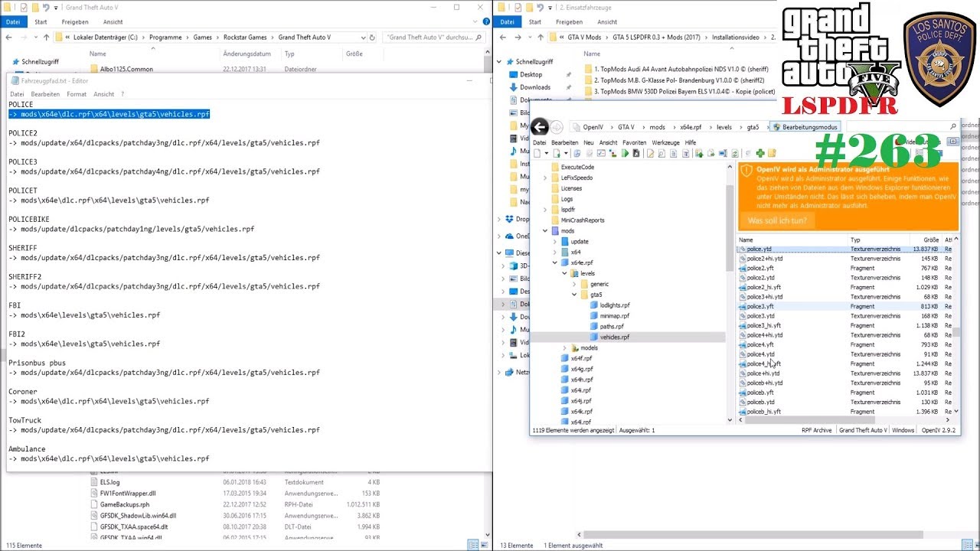Click the yellow new folder icon in OpenIV toolbar
The height and width of the screenshot is (551, 980).
click(x=772, y=153)
